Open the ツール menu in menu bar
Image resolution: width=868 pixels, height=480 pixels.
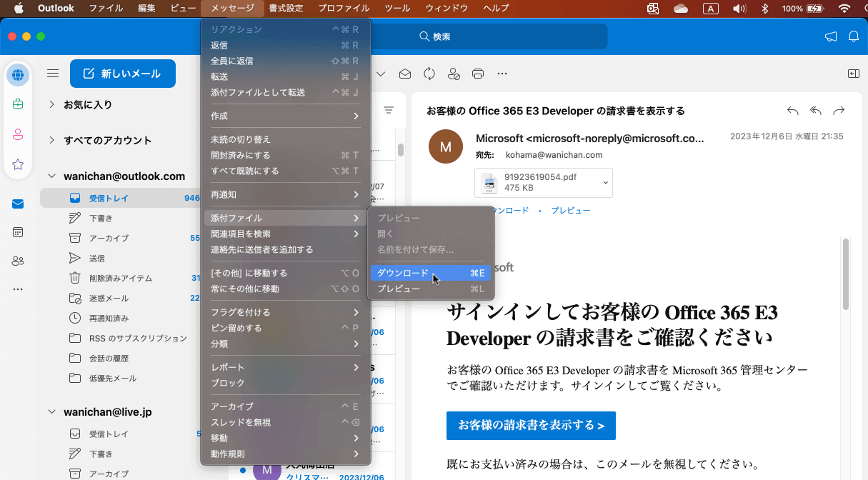(x=397, y=9)
